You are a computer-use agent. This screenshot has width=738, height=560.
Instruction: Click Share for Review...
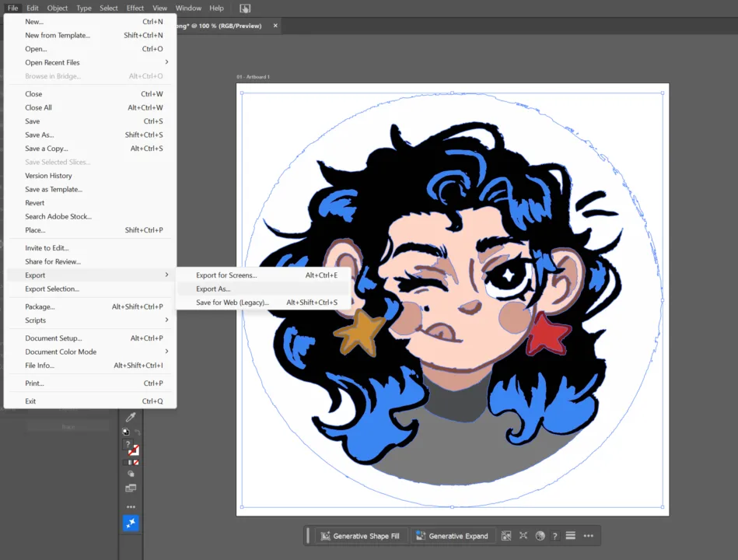(x=90, y=261)
